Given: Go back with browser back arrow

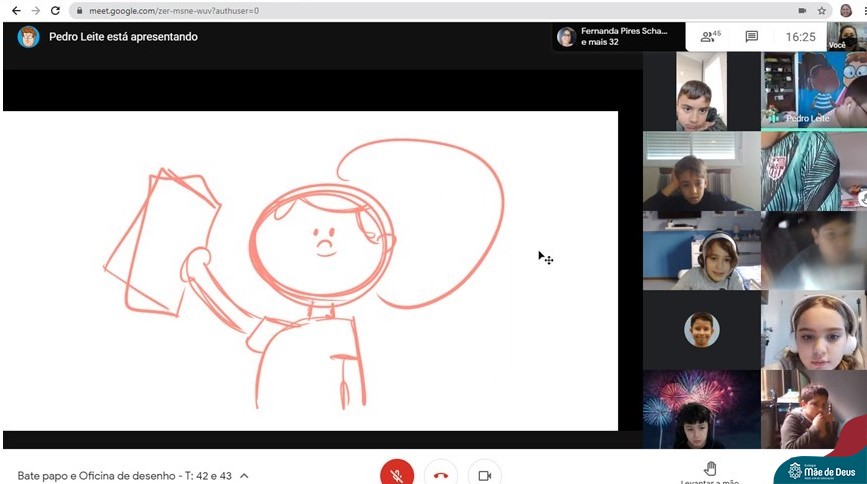Looking at the screenshot, I should pos(15,10).
